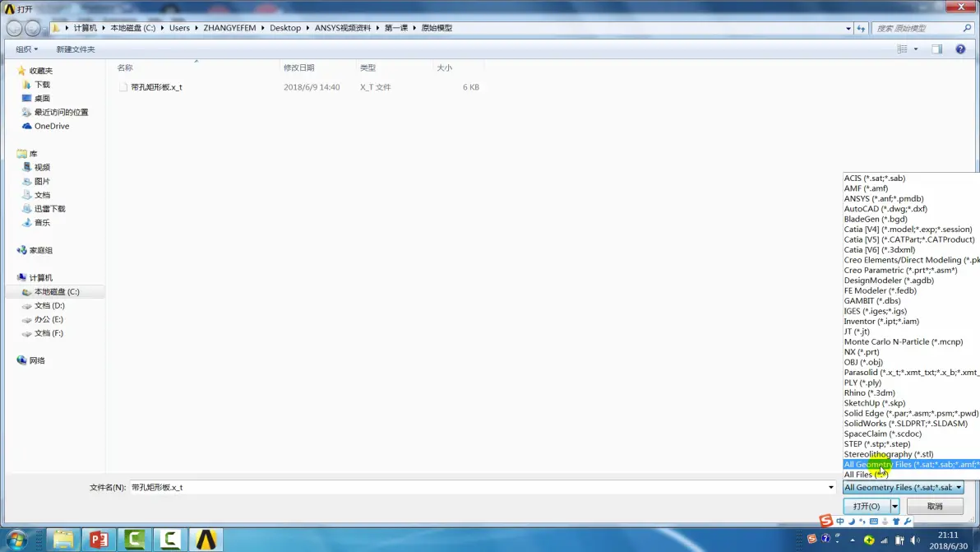Open the Windows Explorer taskbar icon
Image resolution: width=980 pixels, height=552 pixels.
point(62,540)
